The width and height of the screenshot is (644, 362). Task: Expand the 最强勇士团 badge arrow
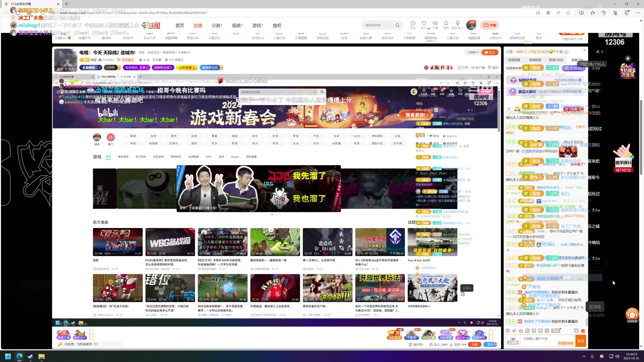point(221,67)
